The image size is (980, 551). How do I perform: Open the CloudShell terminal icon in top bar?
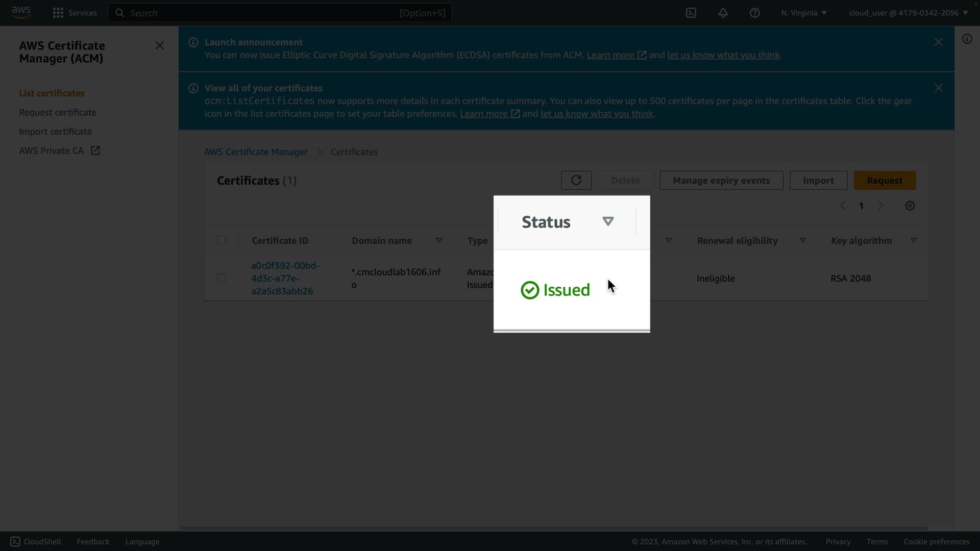(x=691, y=13)
